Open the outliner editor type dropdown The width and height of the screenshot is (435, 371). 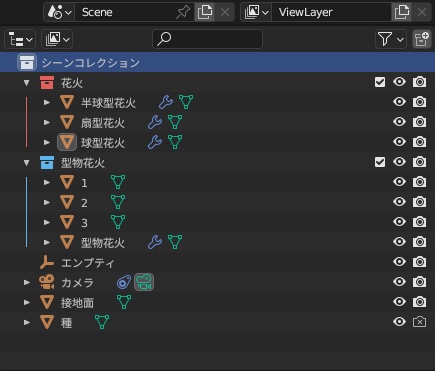pos(20,39)
